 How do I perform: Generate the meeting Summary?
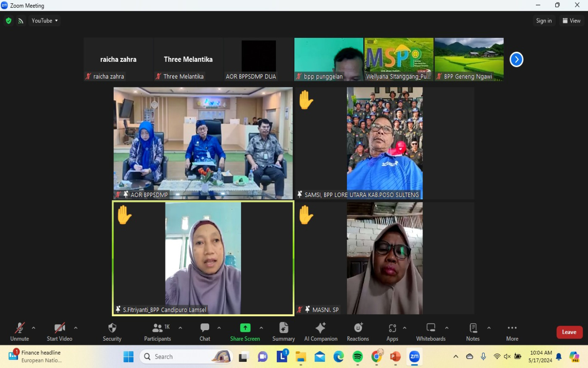(283, 332)
